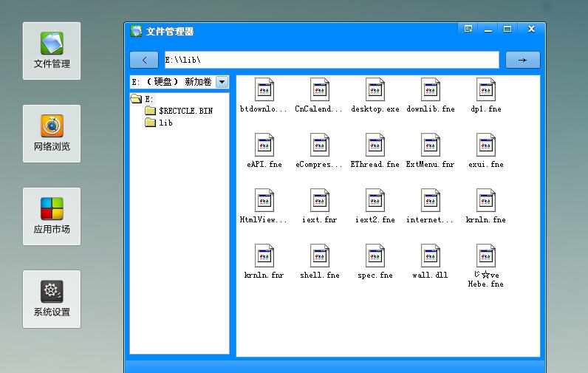Viewport: 588px width, 373px height.
Task: Navigate using the right arrow go button
Action: point(523,60)
